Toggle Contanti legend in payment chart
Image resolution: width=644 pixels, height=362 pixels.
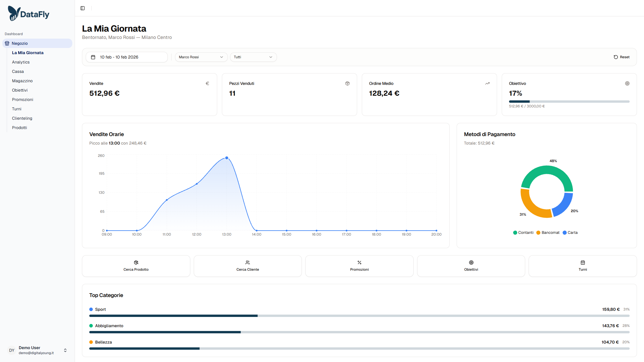point(523,233)
